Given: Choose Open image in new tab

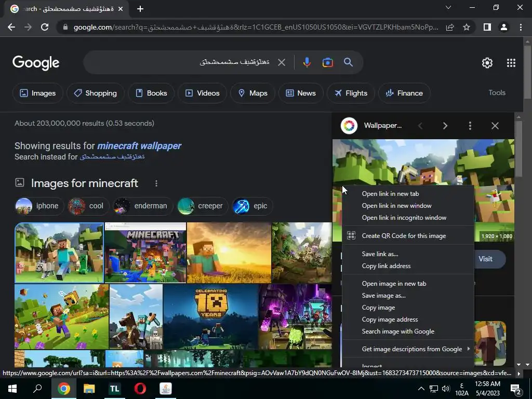Looking at the screenshot, I should coord(408,284).
